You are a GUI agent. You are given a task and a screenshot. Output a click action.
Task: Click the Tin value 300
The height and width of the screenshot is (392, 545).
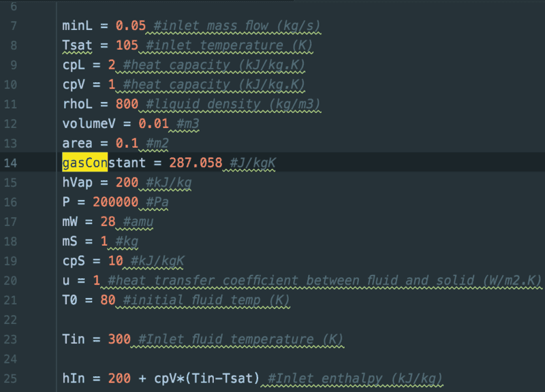pos(119,339)
